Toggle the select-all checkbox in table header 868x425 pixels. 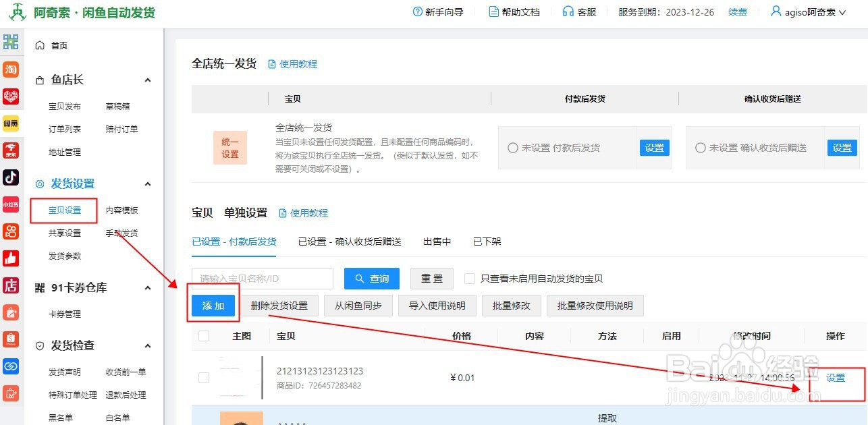(x=204, y=336)
